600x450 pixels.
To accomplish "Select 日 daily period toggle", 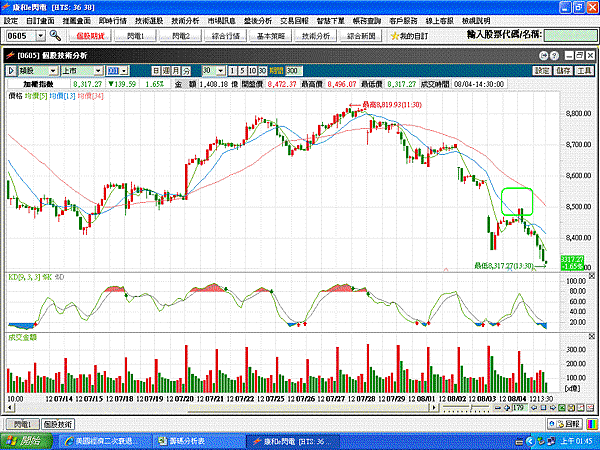I will 156,71.
